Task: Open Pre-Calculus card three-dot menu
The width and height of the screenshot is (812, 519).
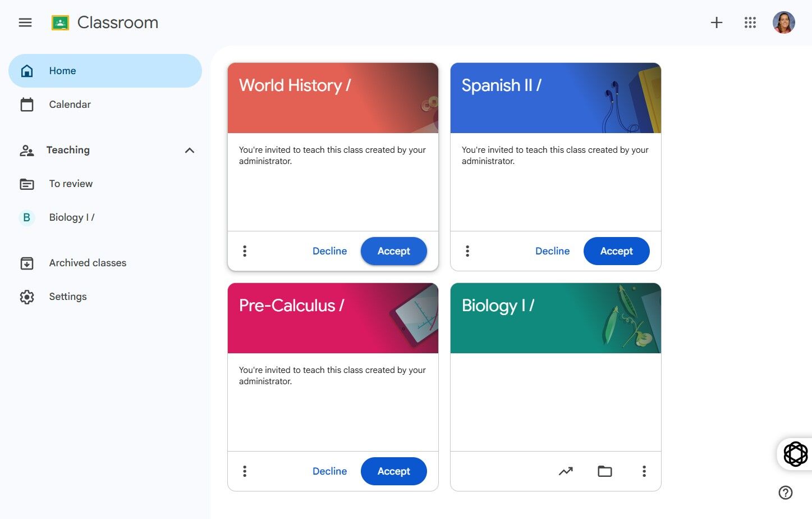Action: (245, 471)
